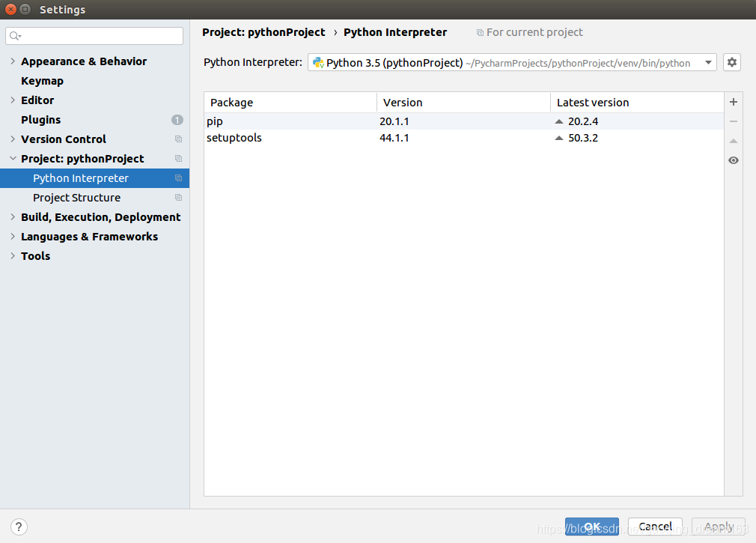Expand the Version Control section
This screenshot has width=756, height=543.
13,139
